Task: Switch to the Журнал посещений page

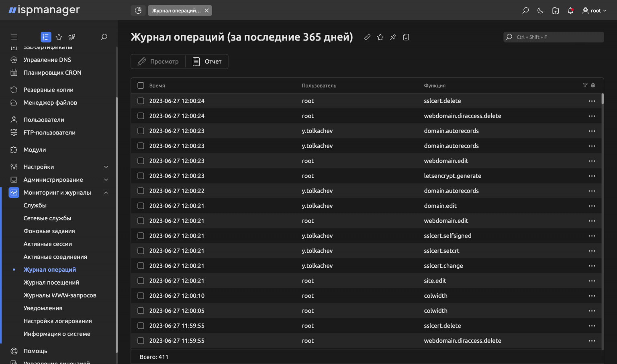Action: tap(50, 282)
